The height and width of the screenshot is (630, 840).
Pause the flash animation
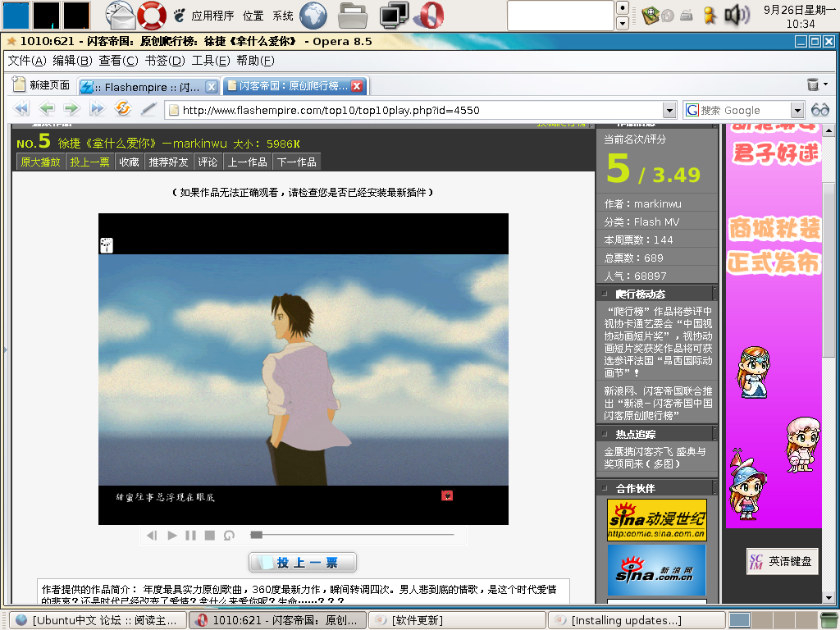click(x=190, y=535)
